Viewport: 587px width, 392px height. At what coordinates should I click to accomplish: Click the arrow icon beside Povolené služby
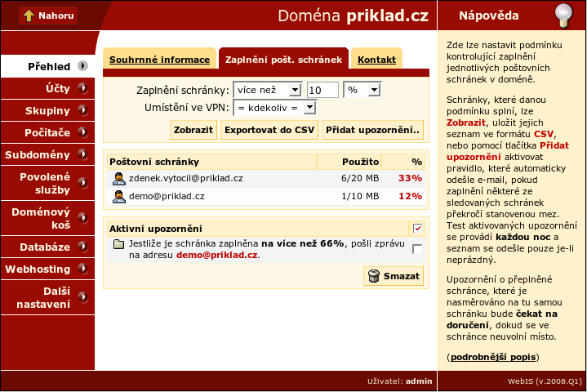pos(82,183)
